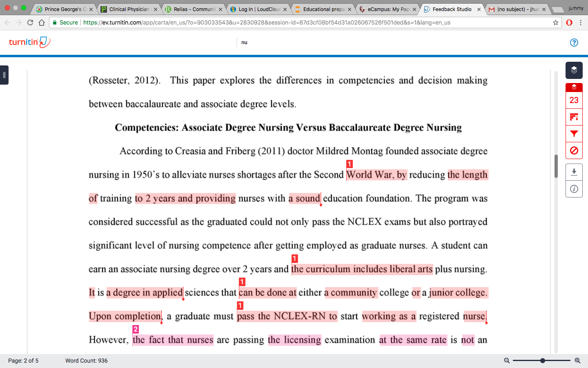588x368 pixels.
Task: Select highlighted text 'pass the NCLEX-RN to'
Action: (287, 316)
